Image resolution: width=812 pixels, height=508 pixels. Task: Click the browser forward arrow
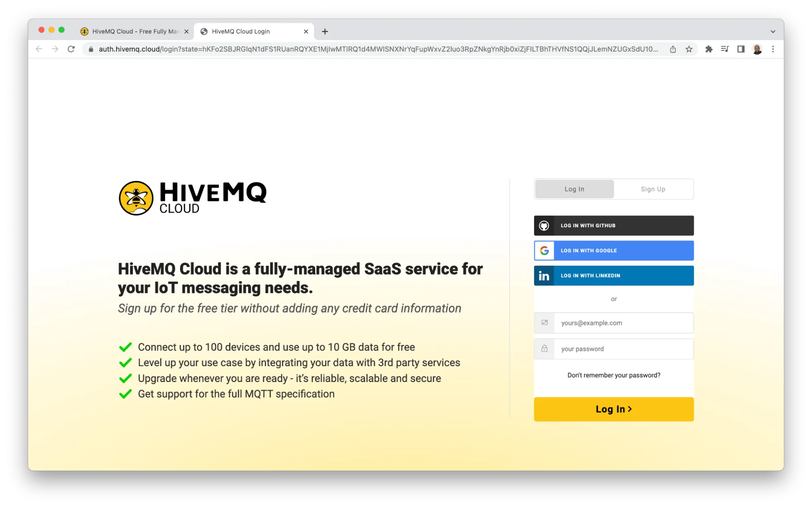point(55,49)
